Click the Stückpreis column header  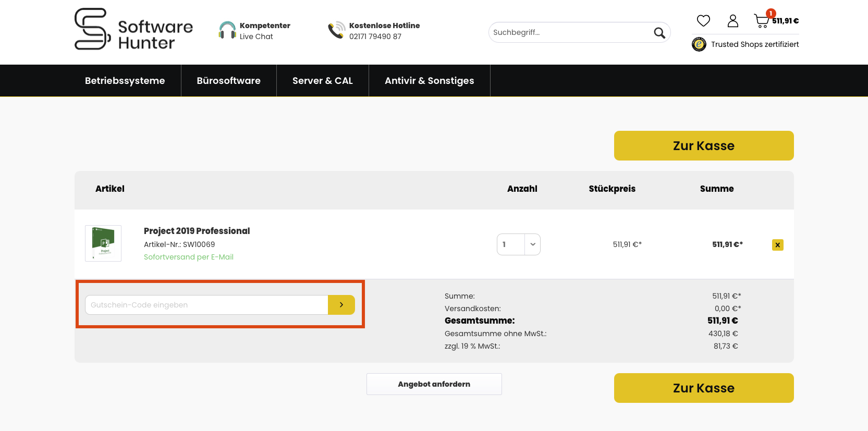click(612, 189)
